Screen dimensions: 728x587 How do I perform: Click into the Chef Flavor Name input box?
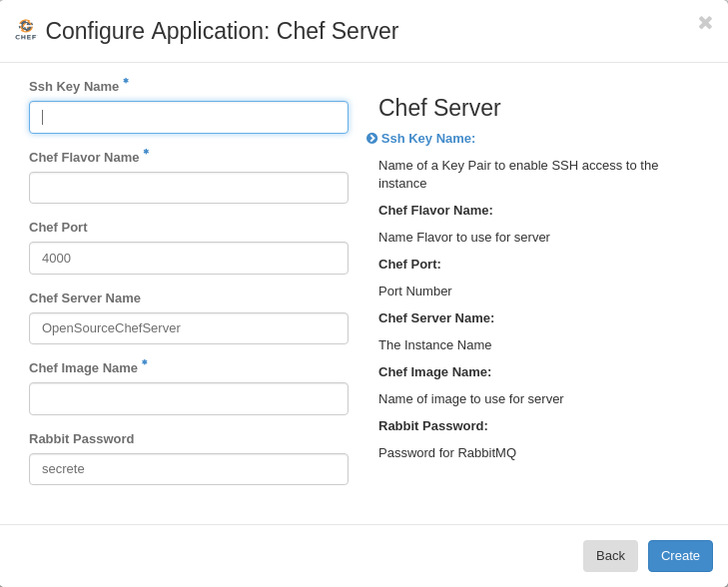[x=189, y=188]
